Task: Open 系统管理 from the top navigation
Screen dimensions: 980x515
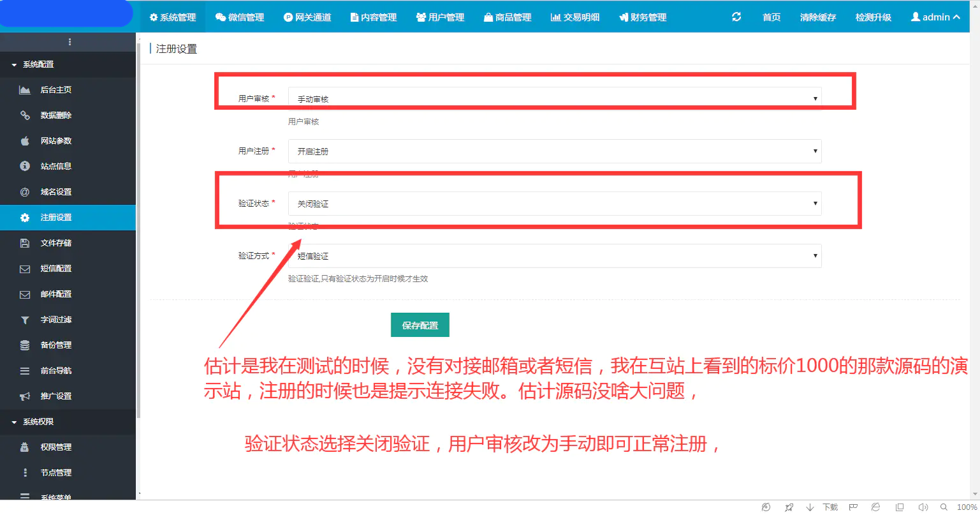Action: pos(172,17)
